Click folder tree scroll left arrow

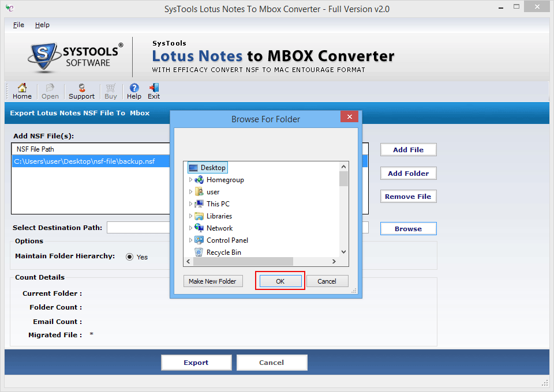pyautogui.click(x=188, y=262)
